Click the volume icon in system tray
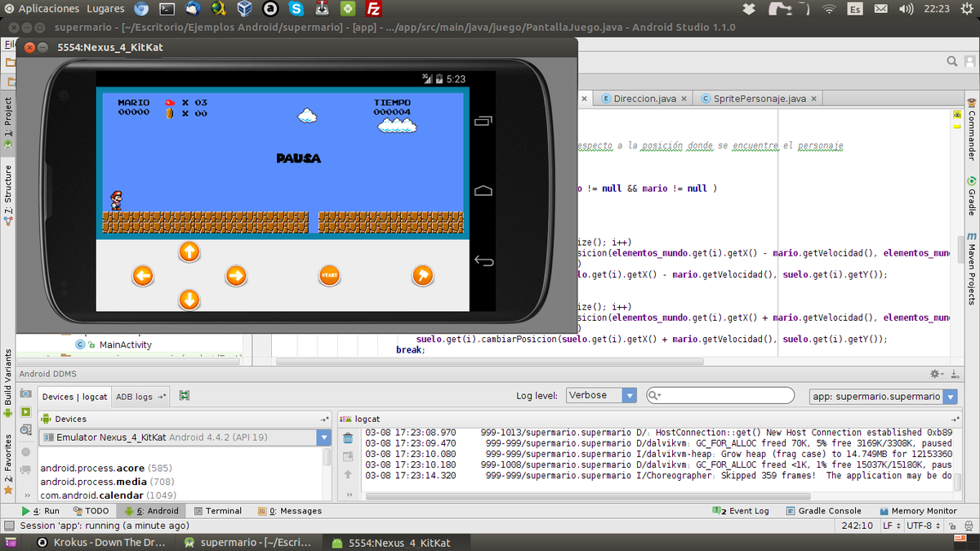This screenshot has width=980, height=551. point(906,9)
